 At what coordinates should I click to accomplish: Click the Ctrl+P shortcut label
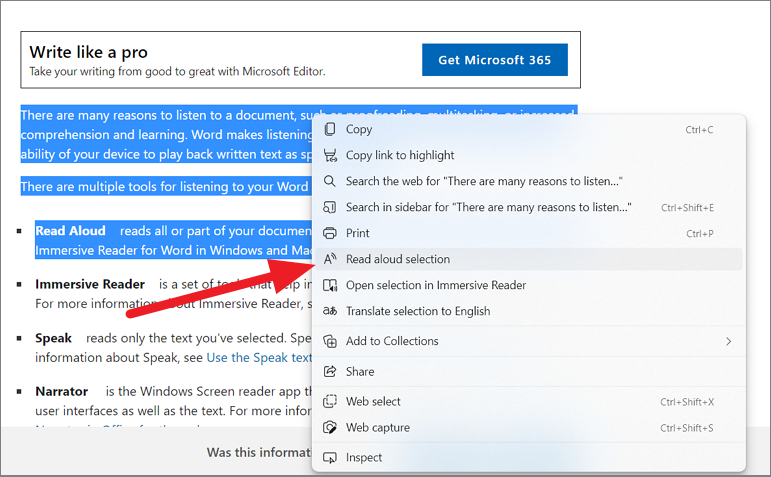pos(700,234)
